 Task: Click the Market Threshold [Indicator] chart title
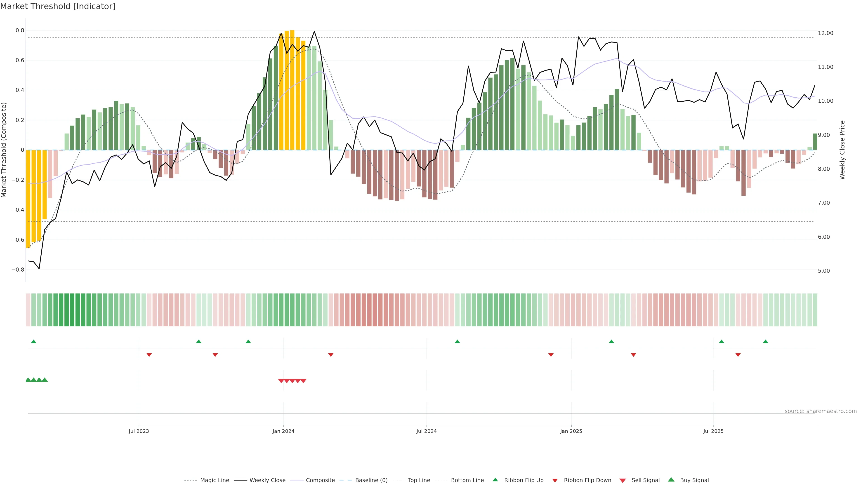tap(58, 6)
